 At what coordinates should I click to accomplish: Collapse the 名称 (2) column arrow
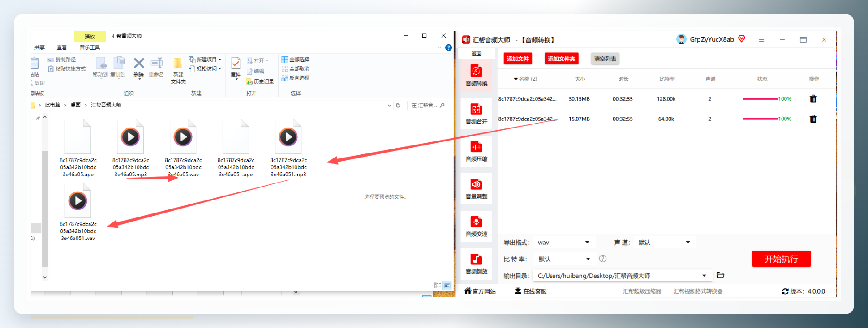tap(516, 79)
